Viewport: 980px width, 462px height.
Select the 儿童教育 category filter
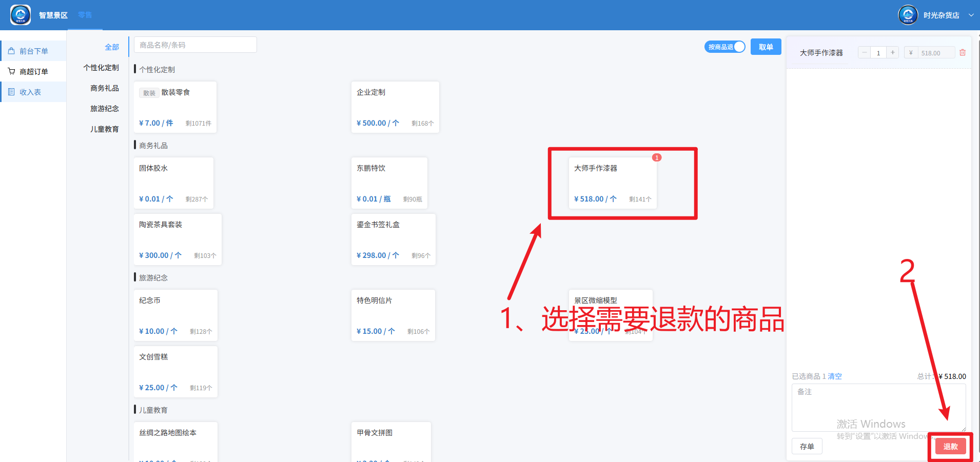coord(105,129)
